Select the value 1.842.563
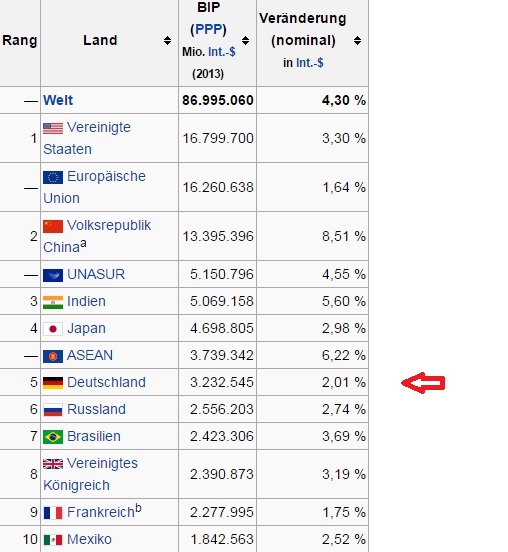The image size is (508, 552). [222, 540]
